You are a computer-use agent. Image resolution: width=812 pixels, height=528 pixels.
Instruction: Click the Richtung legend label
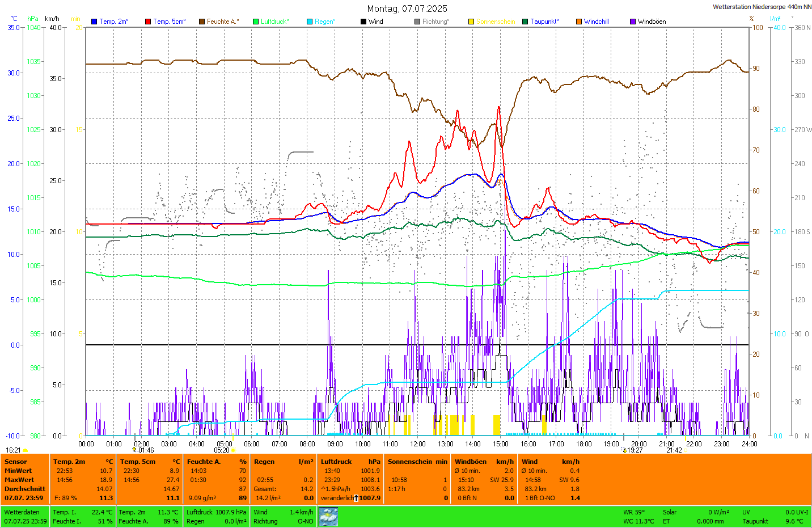pos(435,22)
